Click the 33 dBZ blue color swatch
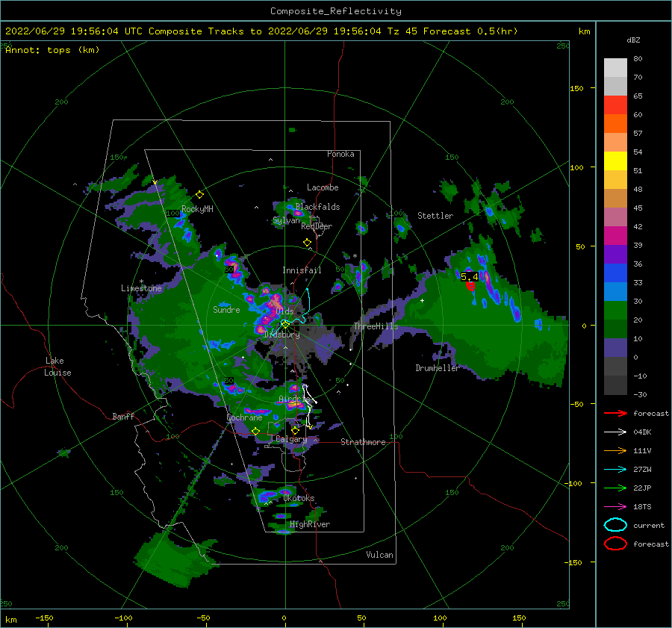The image size is (672, 628). pos(615,273)
